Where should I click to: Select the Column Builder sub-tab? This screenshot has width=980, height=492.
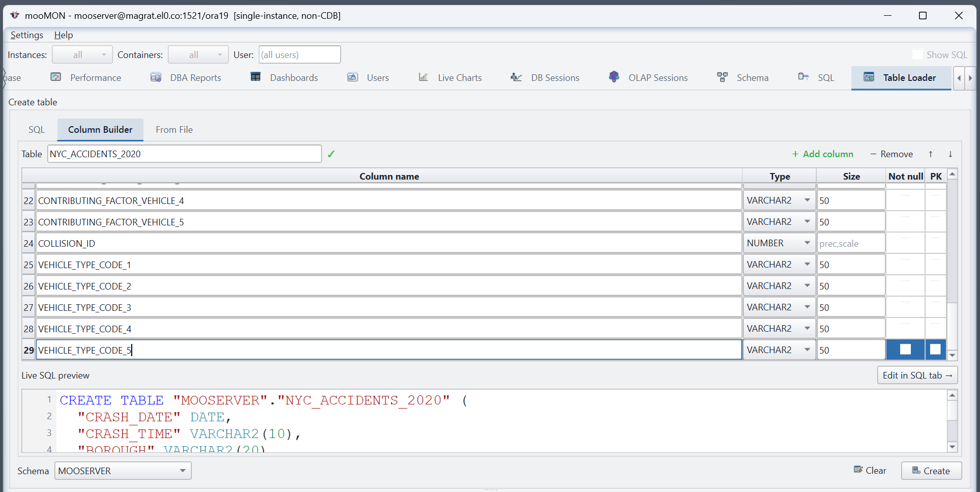coord(100,130)
